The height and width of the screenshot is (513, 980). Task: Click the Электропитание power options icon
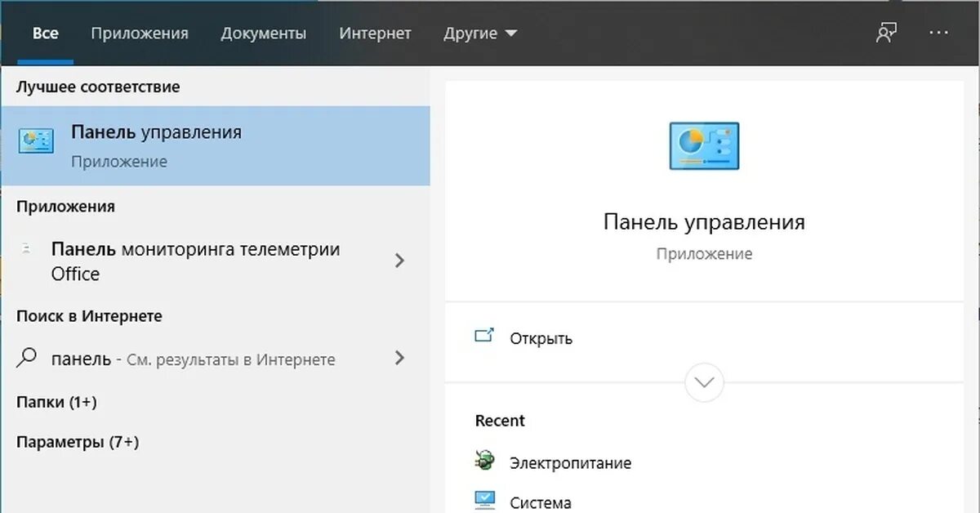[484, 462]
